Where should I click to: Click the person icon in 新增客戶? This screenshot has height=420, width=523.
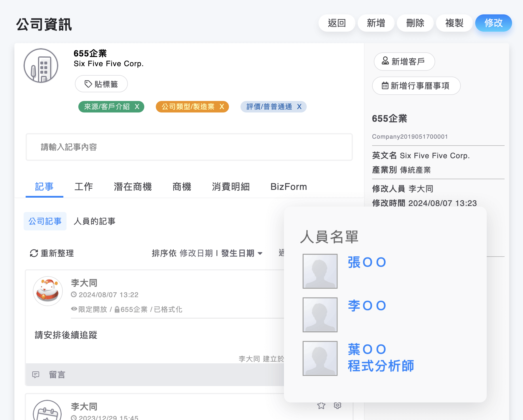point(385,61)
